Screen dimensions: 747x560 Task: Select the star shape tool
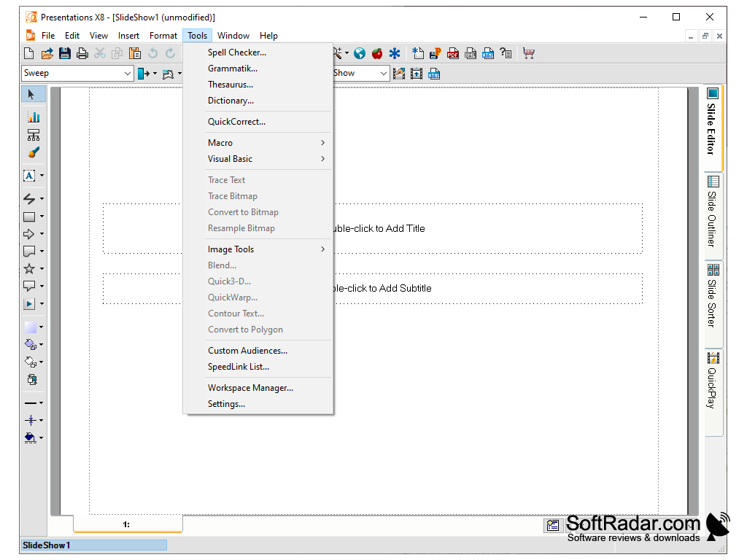29,268
